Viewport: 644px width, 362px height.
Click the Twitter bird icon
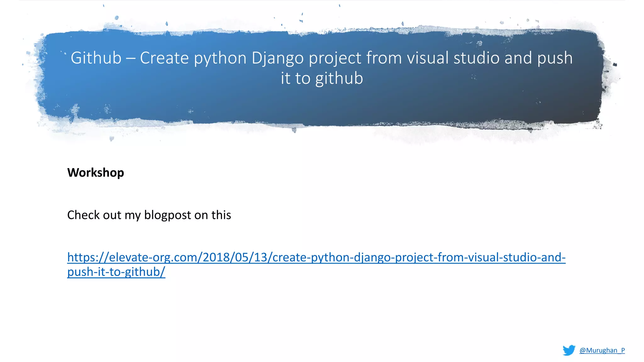pos(569,350)
